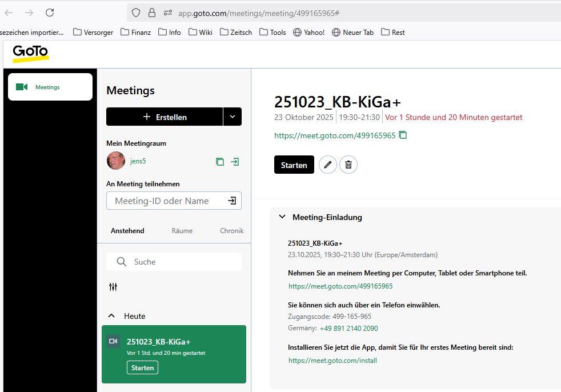Click the Erstellen button
The width and height of the screenshot is (561, 392).
click(x=165, y=117)
